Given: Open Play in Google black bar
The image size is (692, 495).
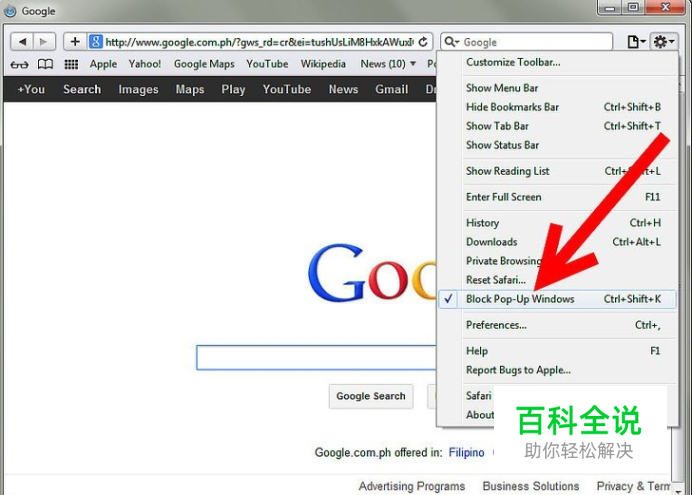Looking at the screenshot, I should pyautogui.click(x=233, y=89).
